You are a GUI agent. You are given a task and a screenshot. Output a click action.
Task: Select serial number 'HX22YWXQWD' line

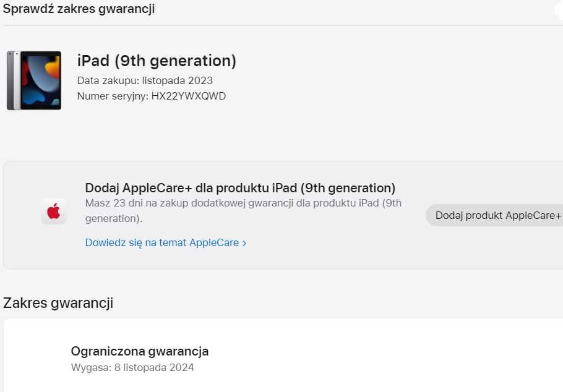(152, 96)
